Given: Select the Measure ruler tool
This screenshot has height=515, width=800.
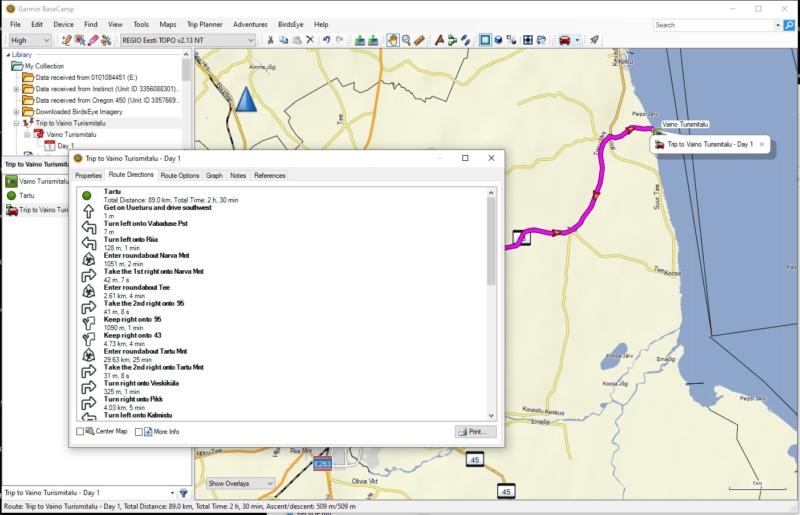Looking at the screenshot, I should pyautogui.click(x=421, y=40).
